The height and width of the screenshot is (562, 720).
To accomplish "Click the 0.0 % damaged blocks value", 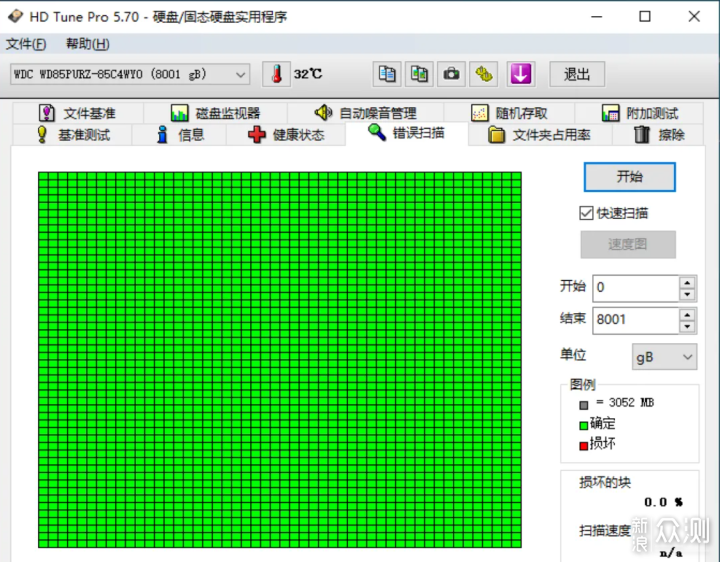I will point(663,502).
